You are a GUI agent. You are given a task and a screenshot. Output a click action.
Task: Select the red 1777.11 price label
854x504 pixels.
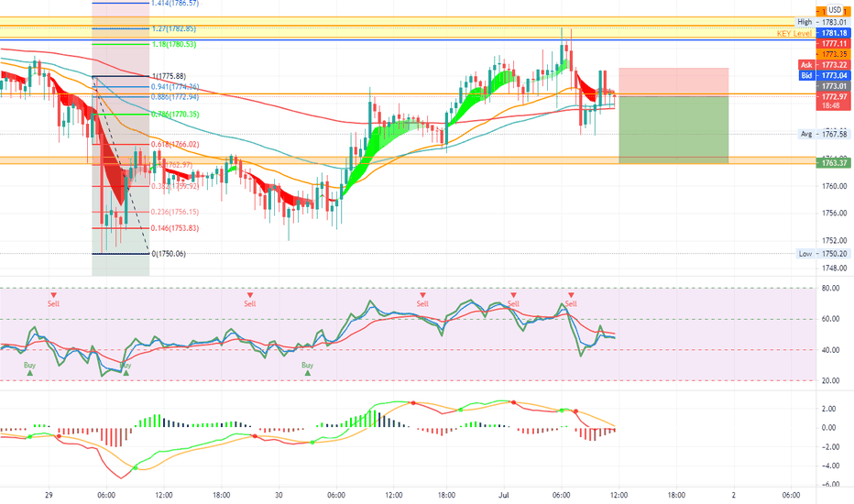[x=833, y=44]
